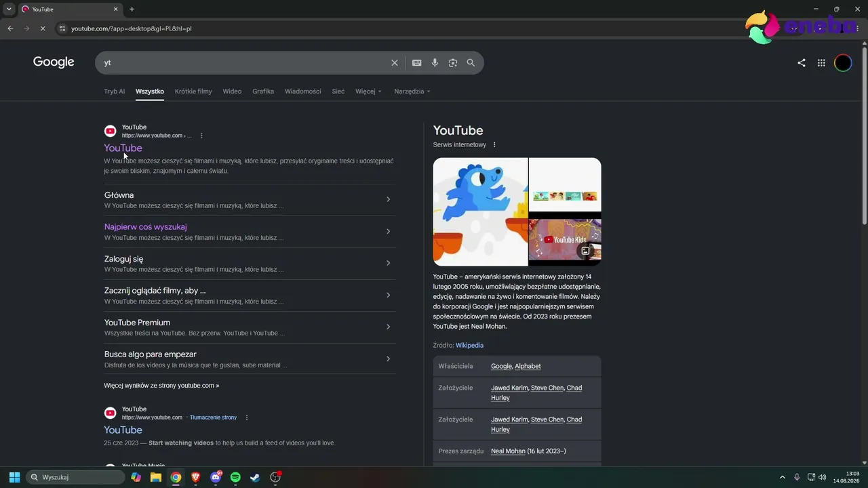Click the volume icon in system tray
Image resolution: width=868 pixels, height=488 pixels.
coord(823,477)
